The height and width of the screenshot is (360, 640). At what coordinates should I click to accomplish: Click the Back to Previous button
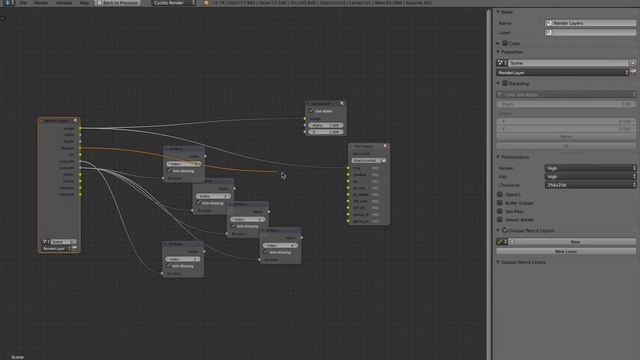click(117, 2)
